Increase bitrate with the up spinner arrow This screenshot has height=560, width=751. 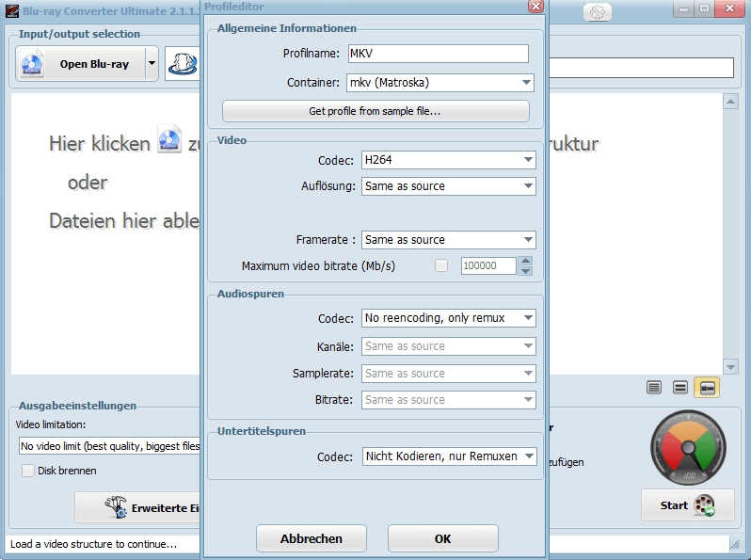[x=525, y=261]
